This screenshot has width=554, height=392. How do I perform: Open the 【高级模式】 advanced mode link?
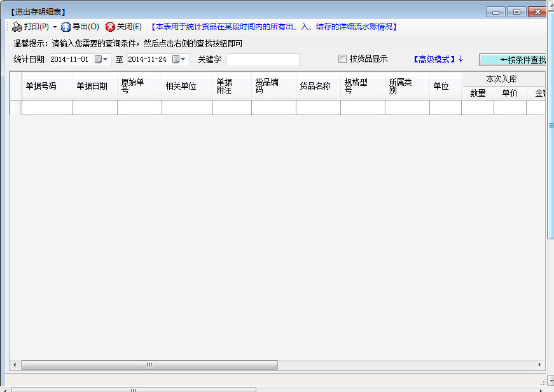click(x=438, y=59)
